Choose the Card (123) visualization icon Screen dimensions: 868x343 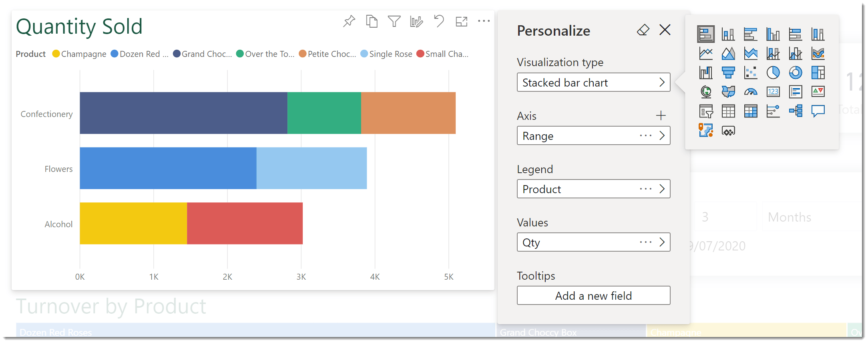tap(773, 92)
